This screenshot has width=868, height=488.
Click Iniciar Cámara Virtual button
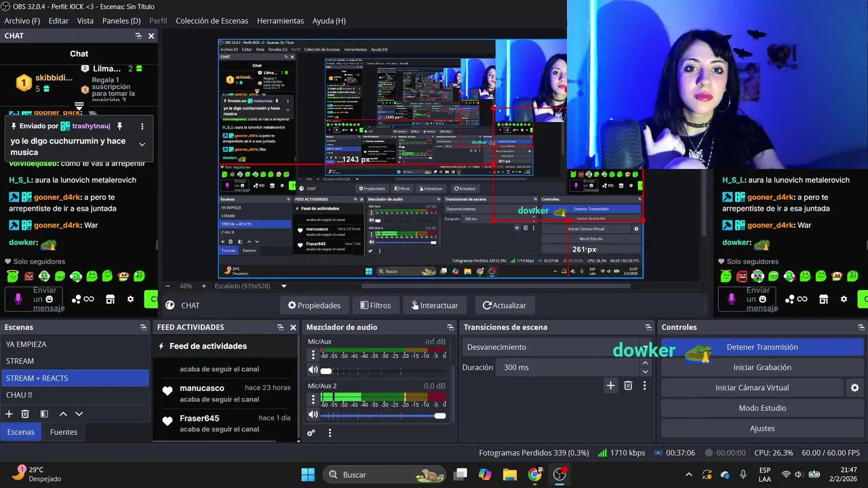(x=752, y=388)
